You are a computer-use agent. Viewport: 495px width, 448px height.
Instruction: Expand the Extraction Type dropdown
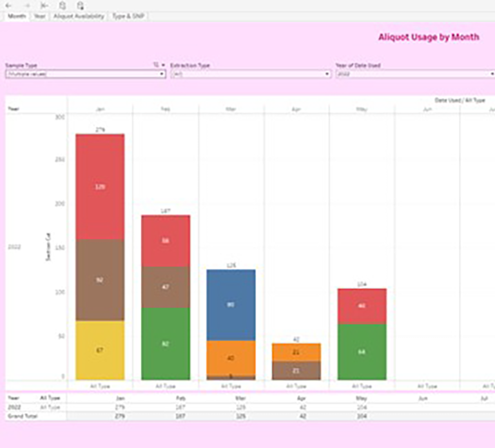click(x=251, y=74)
